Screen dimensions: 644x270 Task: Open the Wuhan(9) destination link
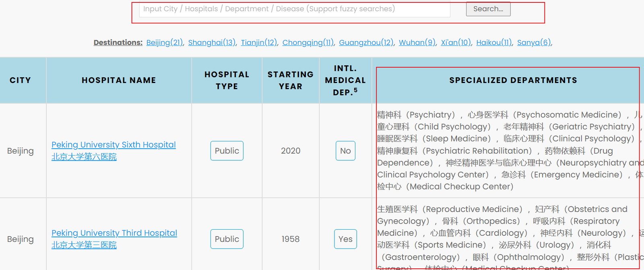click(x=417, y=42)
